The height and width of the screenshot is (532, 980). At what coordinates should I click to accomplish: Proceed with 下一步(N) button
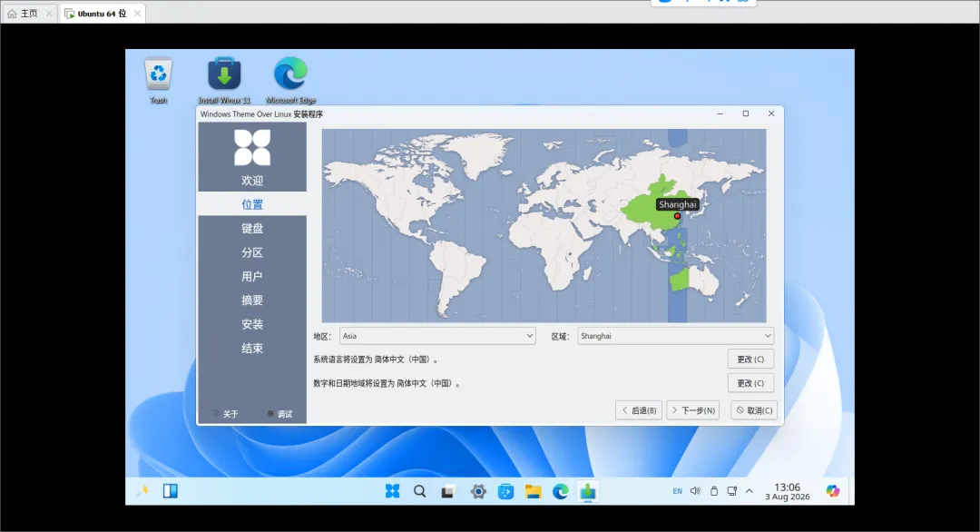[693, 410]
